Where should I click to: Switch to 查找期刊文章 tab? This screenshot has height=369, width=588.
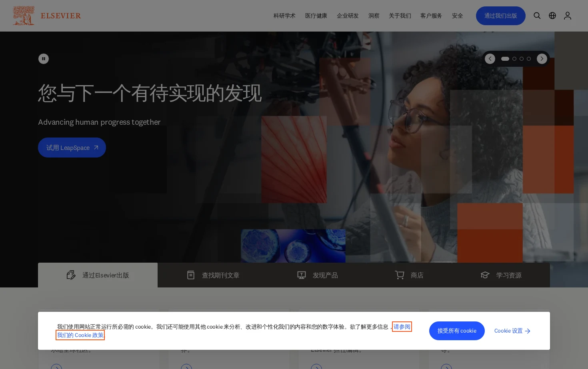pos(213,275)
